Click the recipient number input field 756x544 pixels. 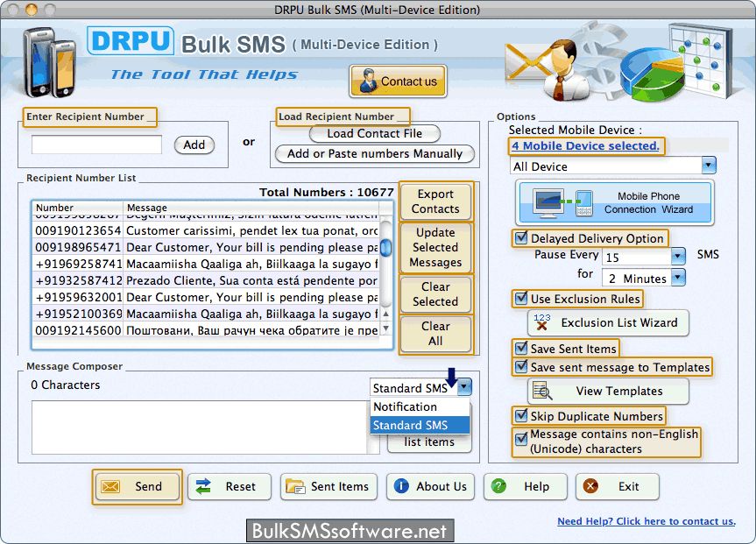click(x=96, y=145)
